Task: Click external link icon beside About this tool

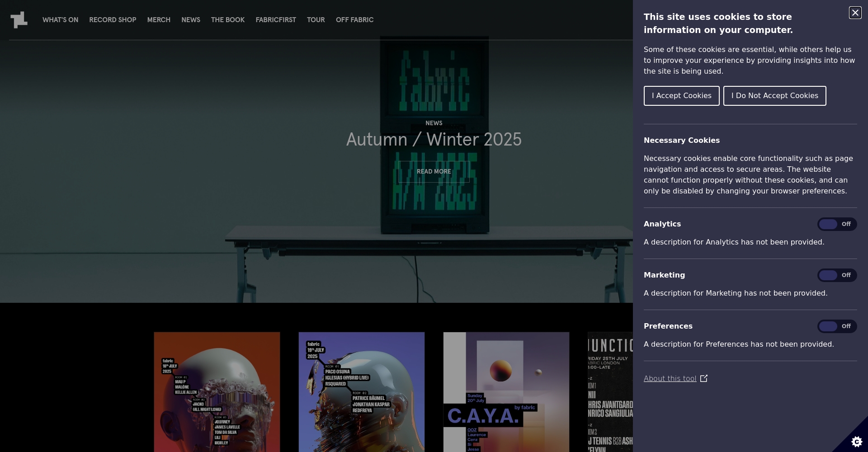Action: pyautogui.click(x=704, y=379)
